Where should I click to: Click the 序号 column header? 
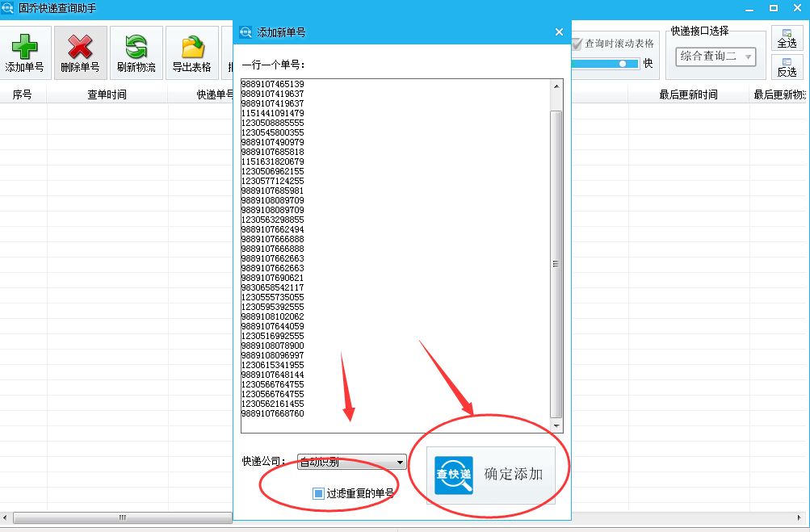pyautogui.click(x=23, y=94)
